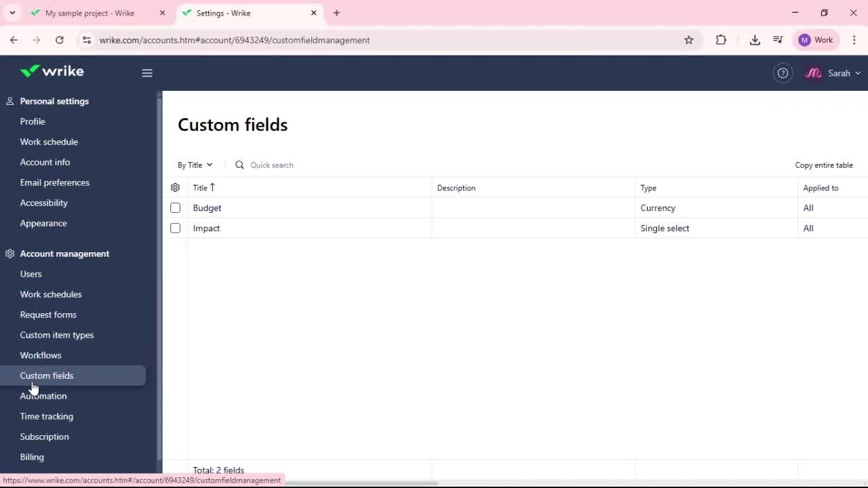868x488 pixels.
Task: Click Sarah's profile avatar
Action: (x=813, y=73)
